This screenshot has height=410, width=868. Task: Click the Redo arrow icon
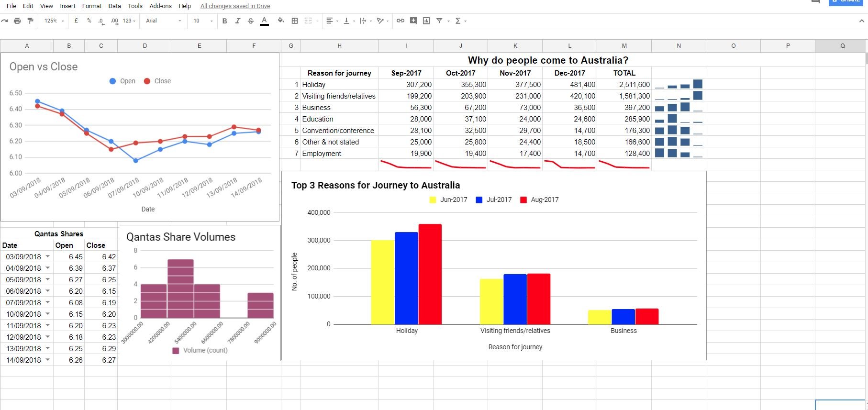tap(4, 21)
